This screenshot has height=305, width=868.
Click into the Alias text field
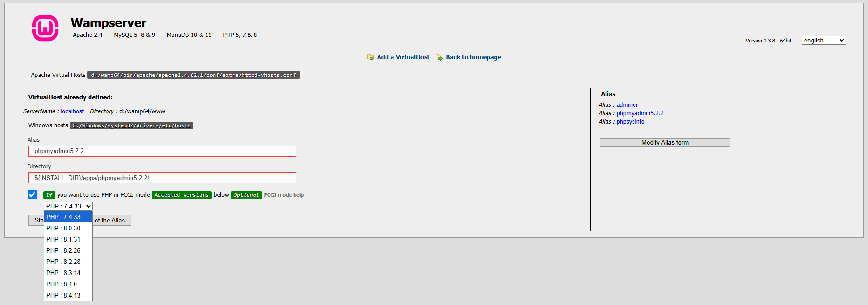click(162, 151)
